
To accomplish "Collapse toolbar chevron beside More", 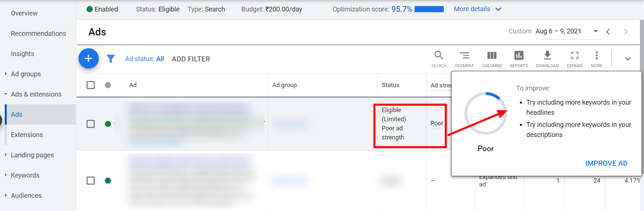I will click(x=628, y=59).
